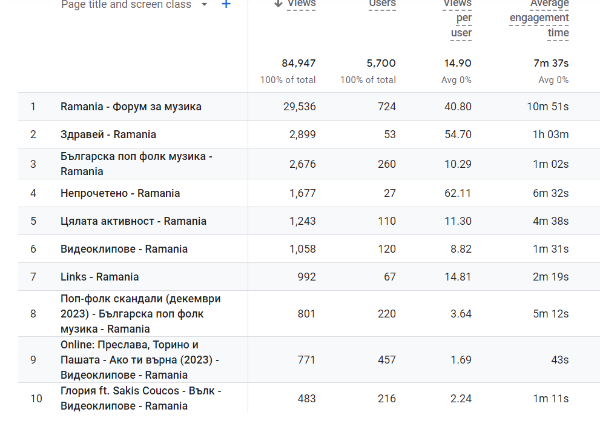Image resolution: width=600 pixels, height=432 pixels.
Task: Select row 'Глория ft. Sakis Coucos - Вълк'
Action: [309, 398]
